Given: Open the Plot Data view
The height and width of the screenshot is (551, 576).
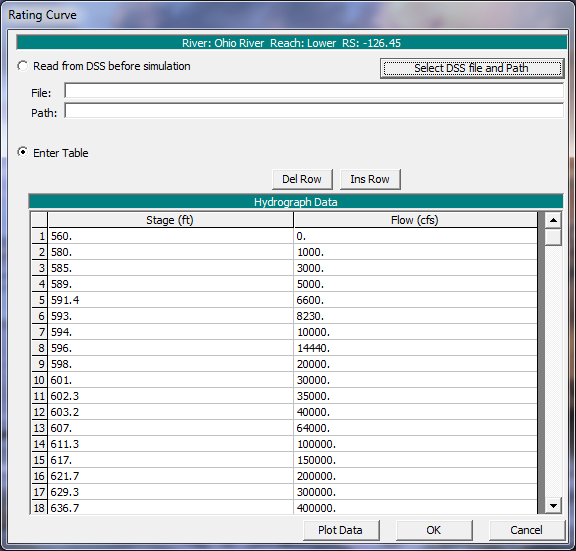Looking at the screenshot, I should pos(341,530).
